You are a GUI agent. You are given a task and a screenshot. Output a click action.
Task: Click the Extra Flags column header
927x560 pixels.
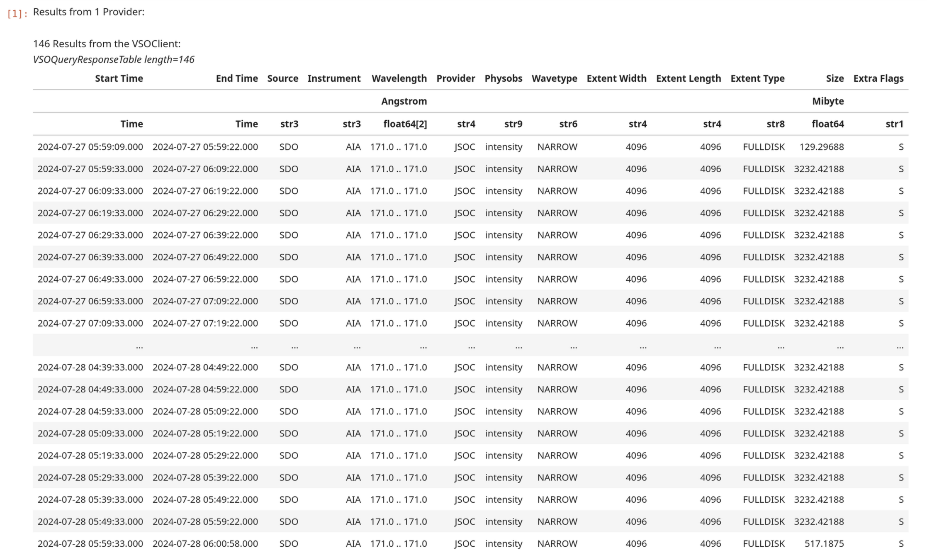coord(878,78)
